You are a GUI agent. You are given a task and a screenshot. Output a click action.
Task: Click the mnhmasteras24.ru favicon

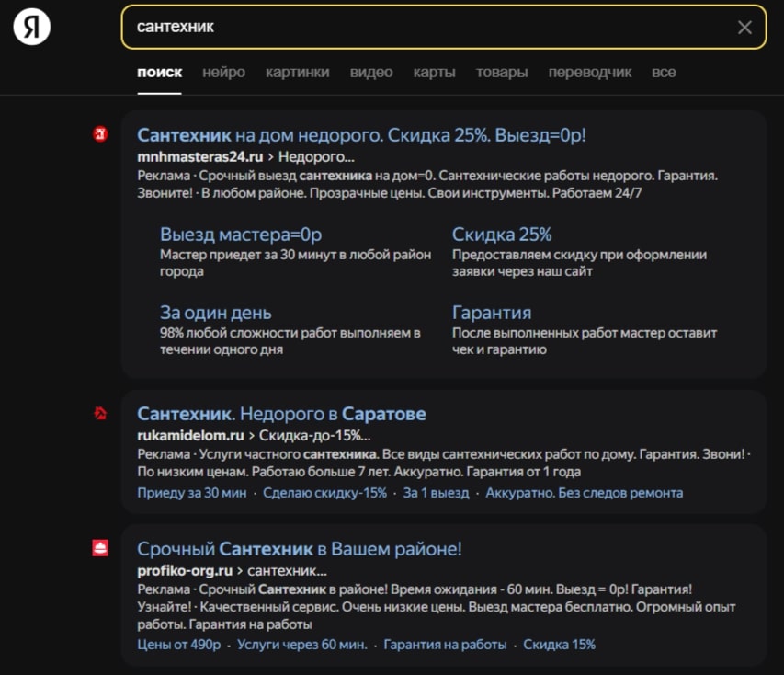point(100,134)
